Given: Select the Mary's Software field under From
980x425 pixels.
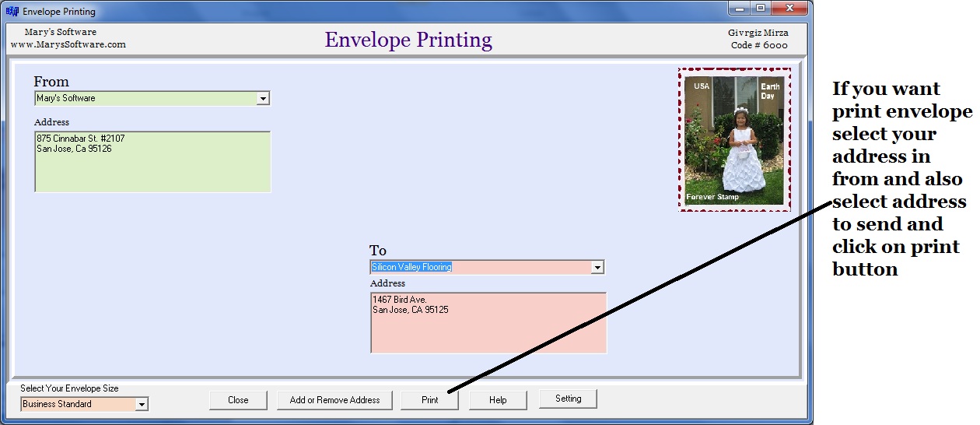Looking at the screenshot, I should click(145, 99).
